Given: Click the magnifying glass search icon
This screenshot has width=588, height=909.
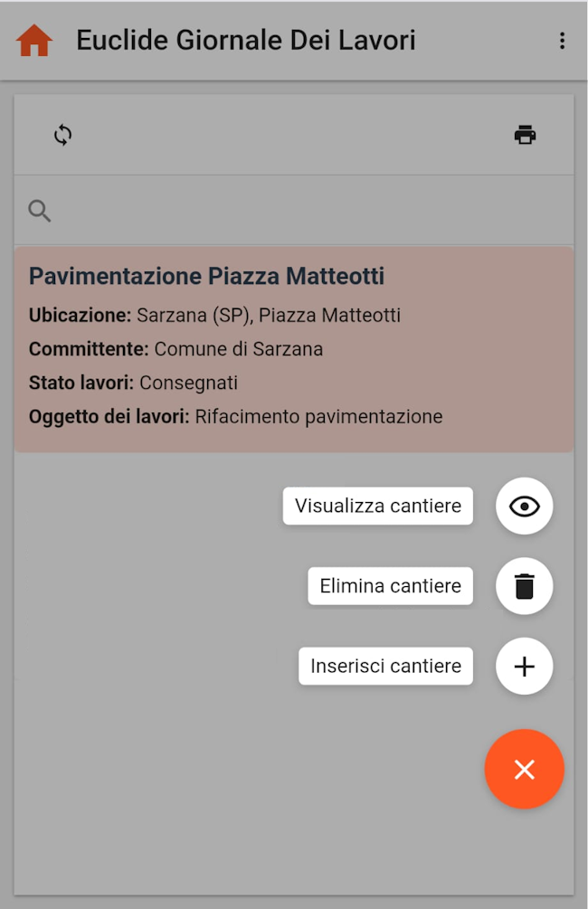Looking at the screenshot, I should (40, 211).
